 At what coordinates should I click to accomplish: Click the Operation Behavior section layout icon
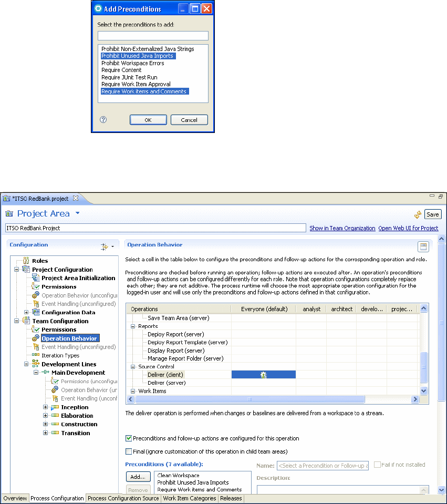pyautogui.click(x=423, y=246)
